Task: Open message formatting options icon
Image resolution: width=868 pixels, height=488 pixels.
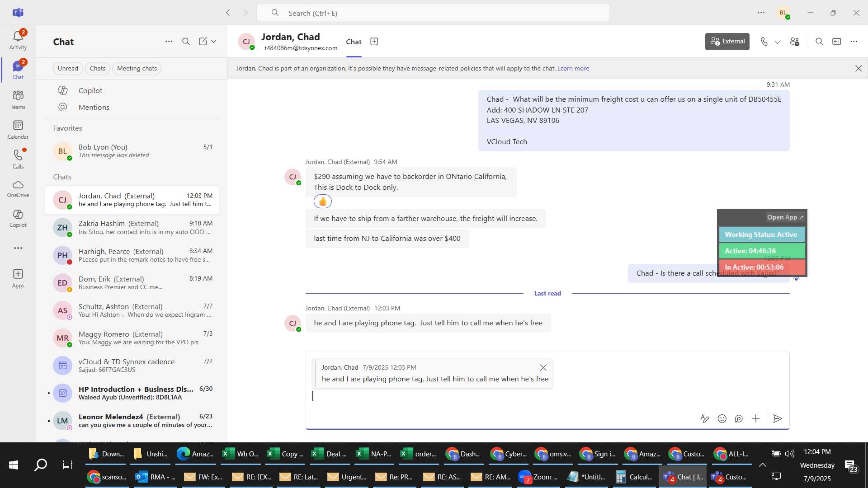Action: [705, 419]
